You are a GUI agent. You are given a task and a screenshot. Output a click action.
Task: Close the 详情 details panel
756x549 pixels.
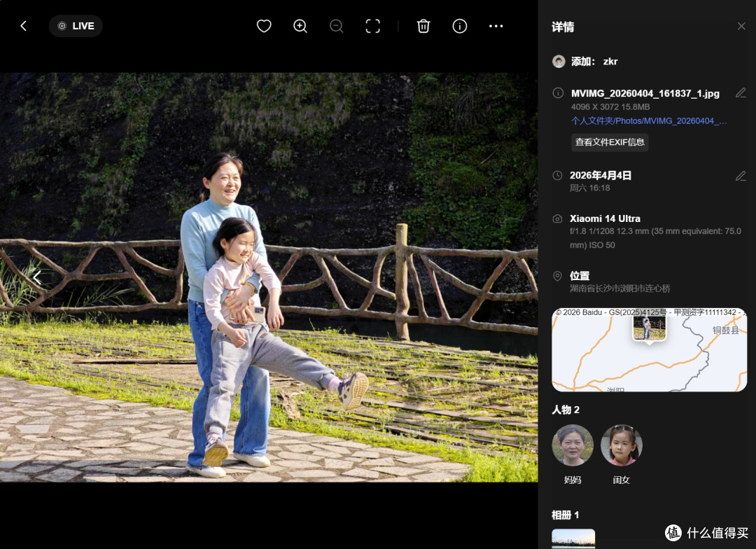pyautogui.click(x=741, y=26)
